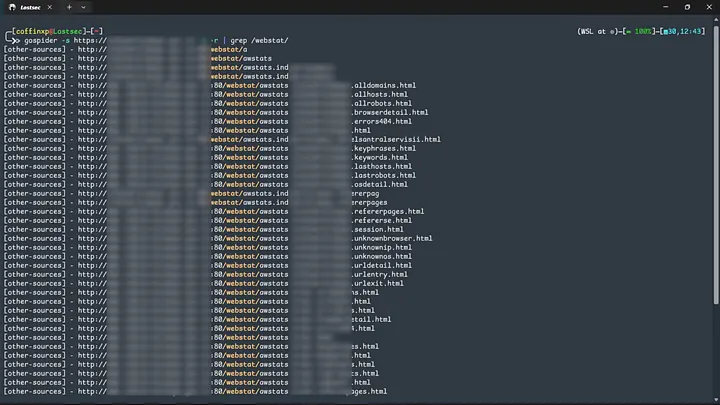Click the vertical scrollbar thumb
720x405 pixels.
[716, 164]
